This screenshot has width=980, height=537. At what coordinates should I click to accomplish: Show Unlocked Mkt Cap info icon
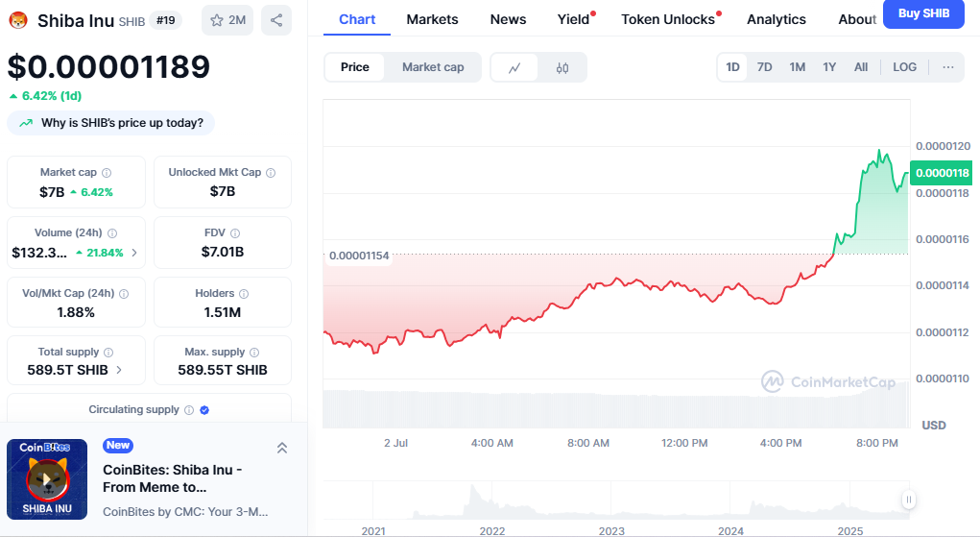tap(271, 173)
